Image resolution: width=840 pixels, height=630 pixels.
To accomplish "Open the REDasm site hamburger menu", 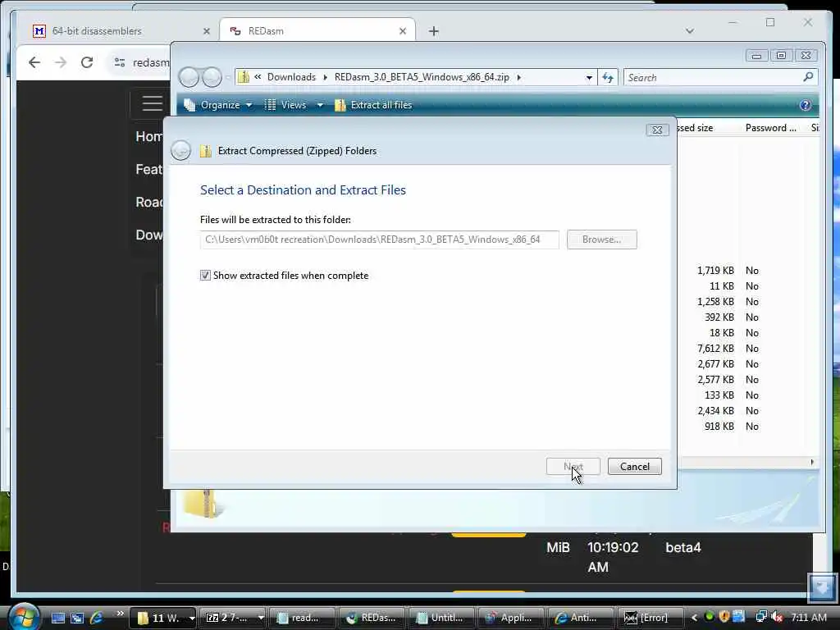I will [x=152, y=103].
